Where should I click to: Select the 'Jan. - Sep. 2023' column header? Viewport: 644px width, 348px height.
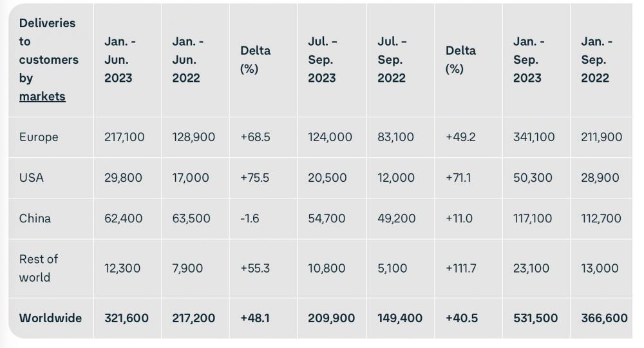coord(529,59)
